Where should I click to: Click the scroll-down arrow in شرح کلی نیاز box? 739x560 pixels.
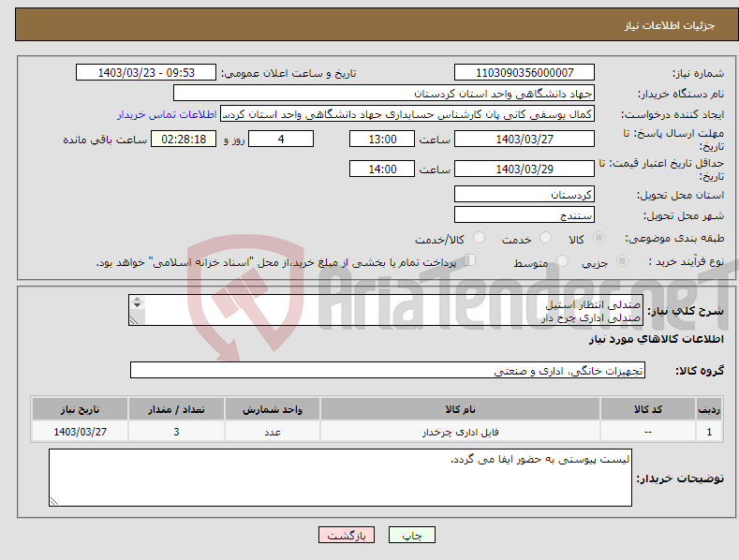click(137, 305)
